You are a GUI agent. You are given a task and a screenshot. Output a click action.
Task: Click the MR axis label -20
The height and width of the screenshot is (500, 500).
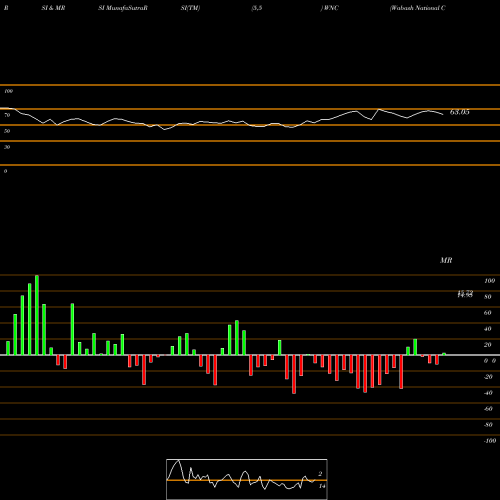(488, 377)
